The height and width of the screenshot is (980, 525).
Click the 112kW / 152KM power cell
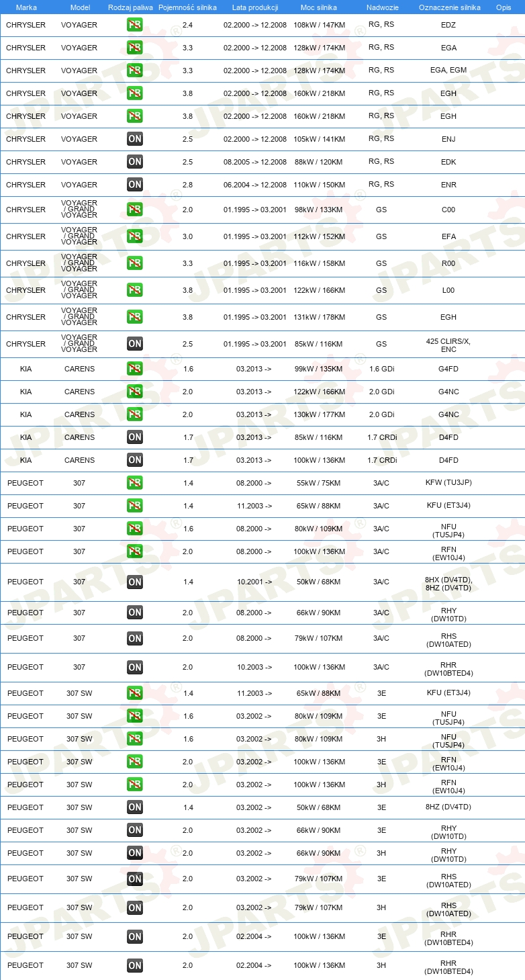[x=320, y=236]
